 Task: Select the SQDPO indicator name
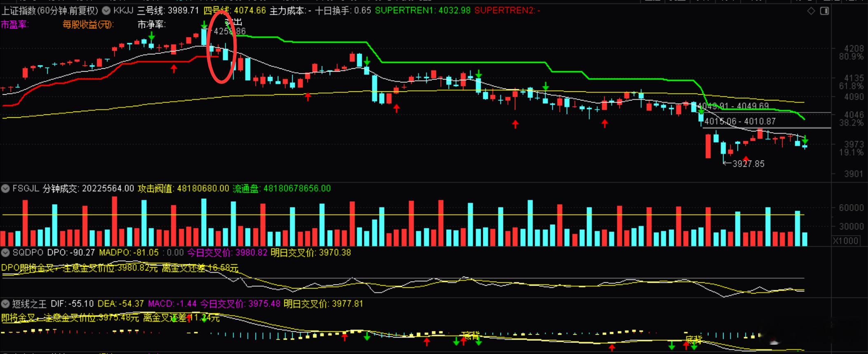(x=28, y=252)
